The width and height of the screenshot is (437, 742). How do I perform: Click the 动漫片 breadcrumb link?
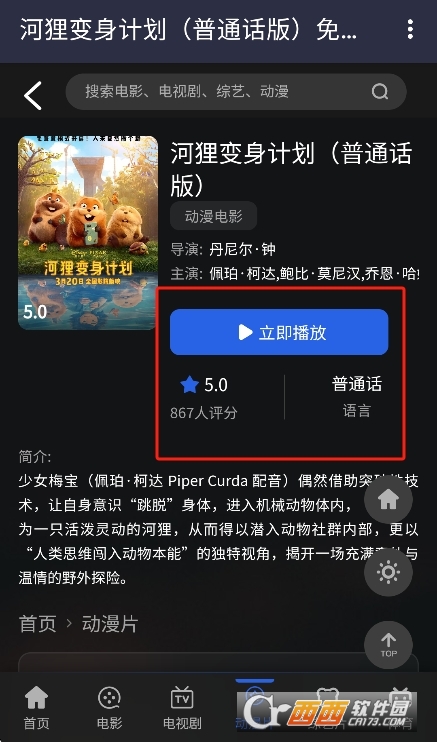click(x=110, y=624)
